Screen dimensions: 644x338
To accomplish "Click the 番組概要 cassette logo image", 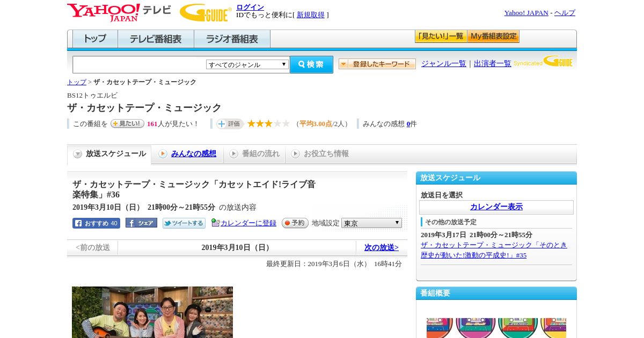I will pyautogui.click(x=496, y=328).
